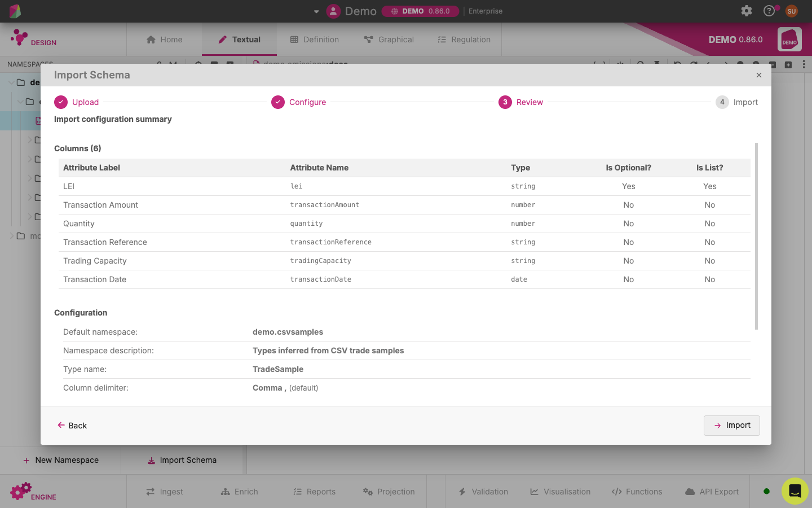Click the DEMO 0.86.0 environment badge in top bar
The image size is (812, 508).
click(420, 11)
